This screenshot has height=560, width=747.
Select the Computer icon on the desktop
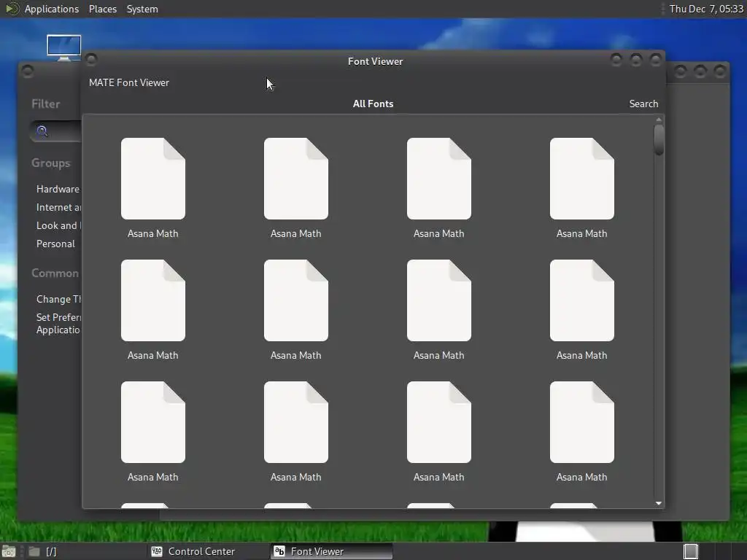pyautogui.click(x=64, y=47)
